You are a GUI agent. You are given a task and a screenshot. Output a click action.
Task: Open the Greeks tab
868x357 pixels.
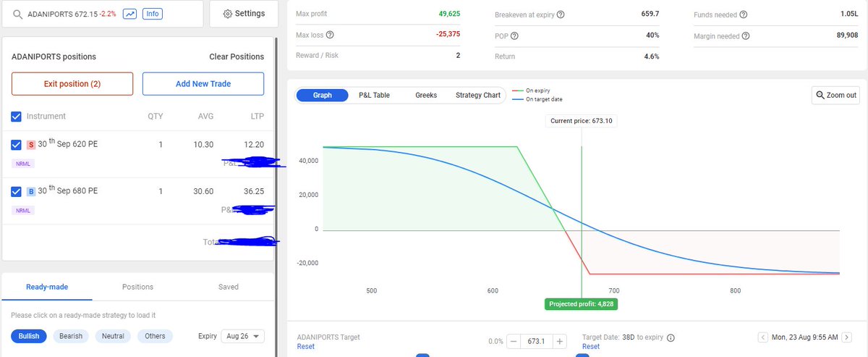(x=426, y=96)
